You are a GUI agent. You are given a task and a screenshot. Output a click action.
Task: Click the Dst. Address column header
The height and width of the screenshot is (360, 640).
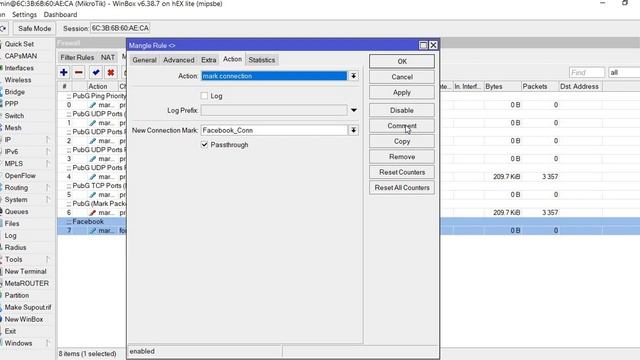click(580, 87)
